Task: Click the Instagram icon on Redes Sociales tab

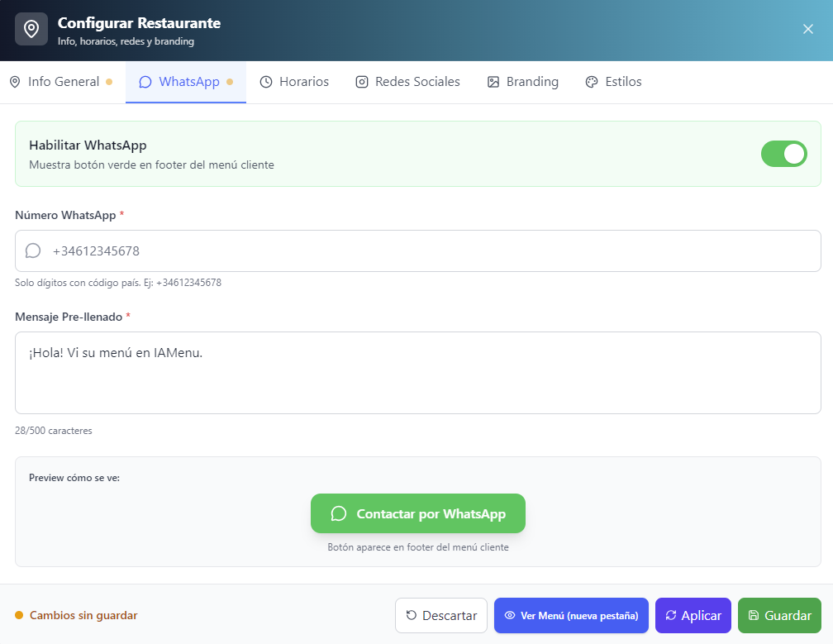Action: click(362, 82)
